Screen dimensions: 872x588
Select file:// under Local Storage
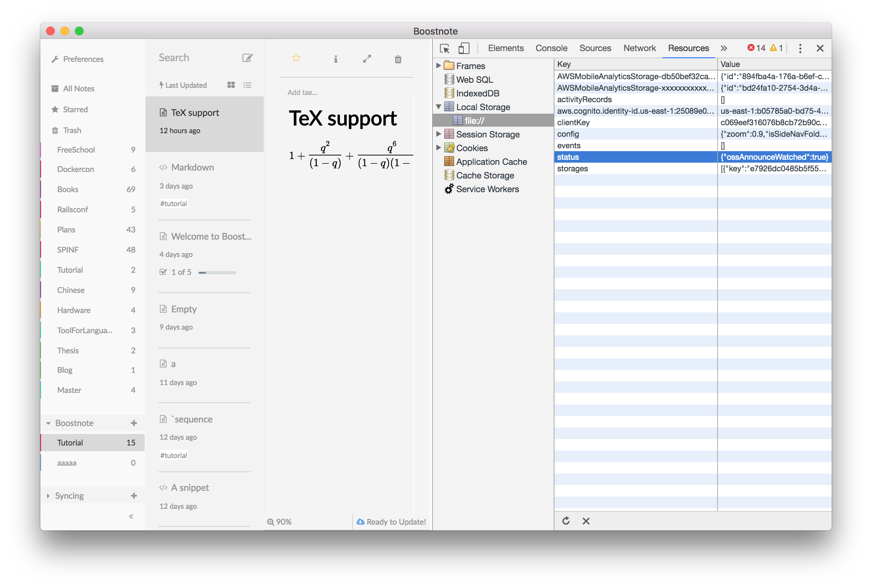click(x=493, y=121)
